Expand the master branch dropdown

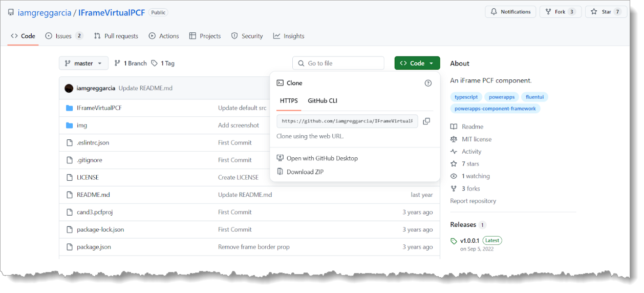click(x=84, y=63)
